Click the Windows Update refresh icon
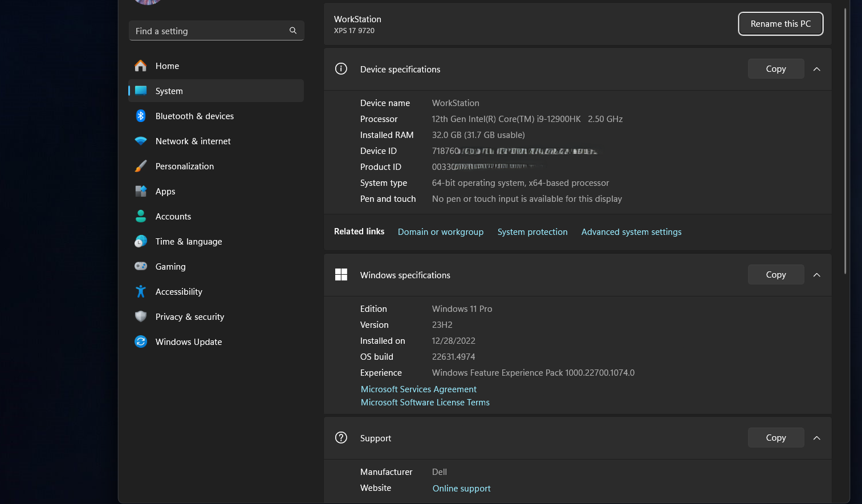The height and width of the screenshot is (504, 862). coord(141,342)
